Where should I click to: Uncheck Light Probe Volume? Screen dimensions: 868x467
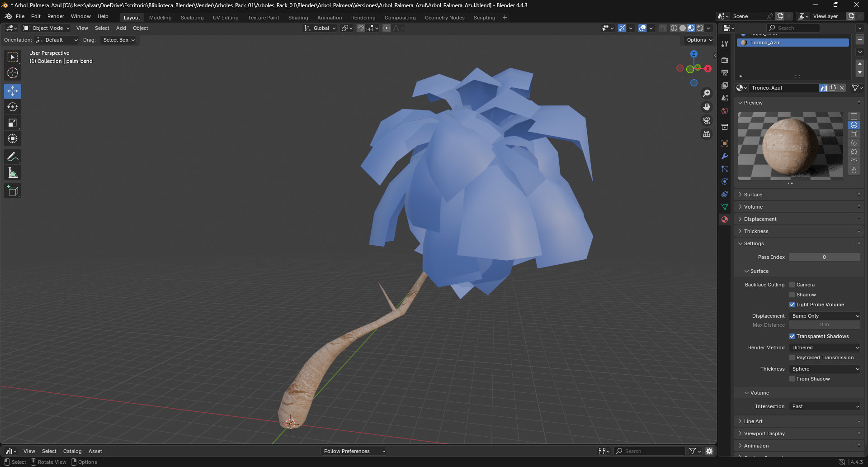(792, 305)
